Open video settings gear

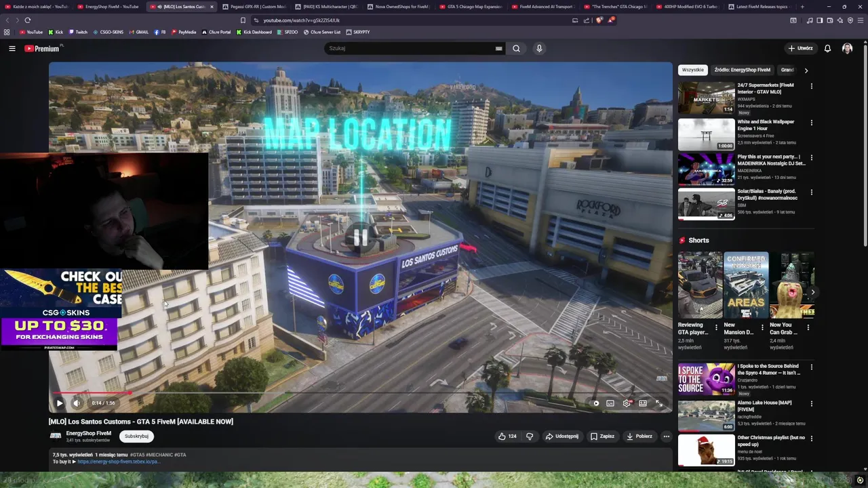coord(627,403)
